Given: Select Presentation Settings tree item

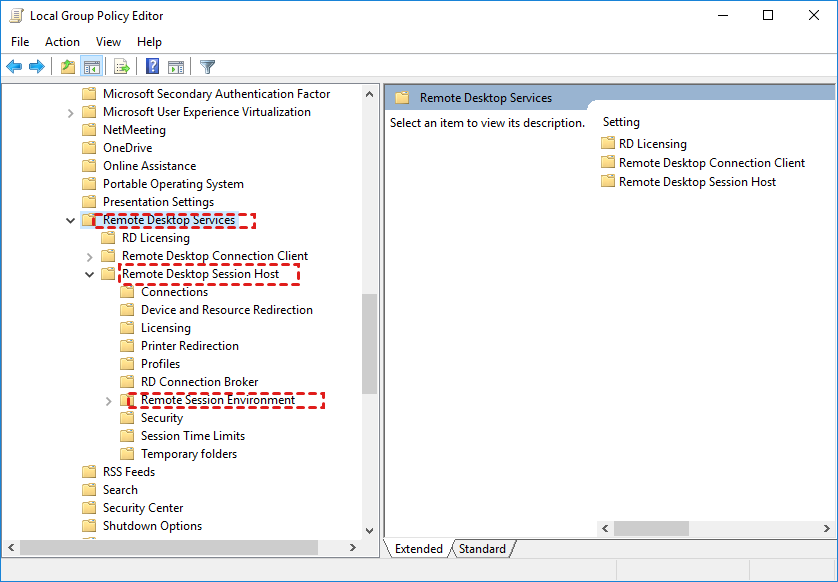Looking at the screenshot, I should (158, 201).
